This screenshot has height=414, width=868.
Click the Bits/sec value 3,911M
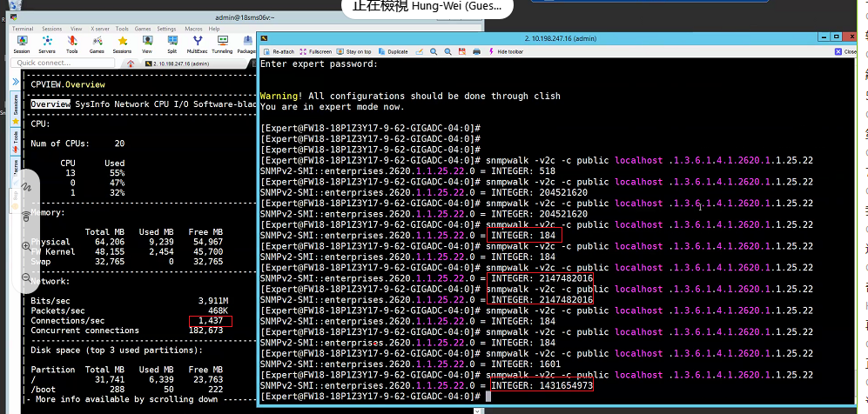[213, 301]
